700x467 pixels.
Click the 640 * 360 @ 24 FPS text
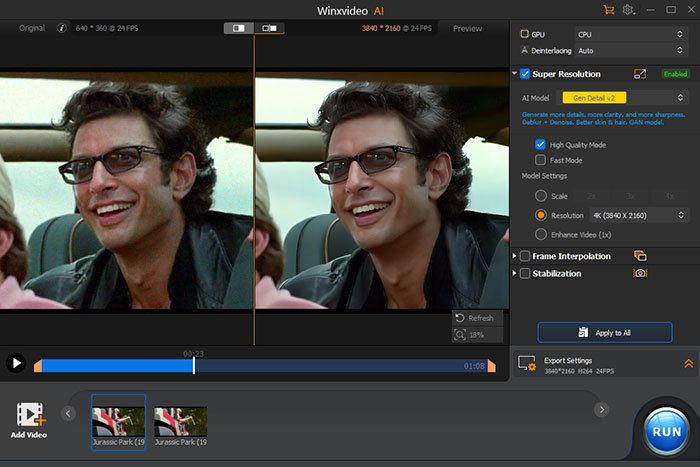107,28
